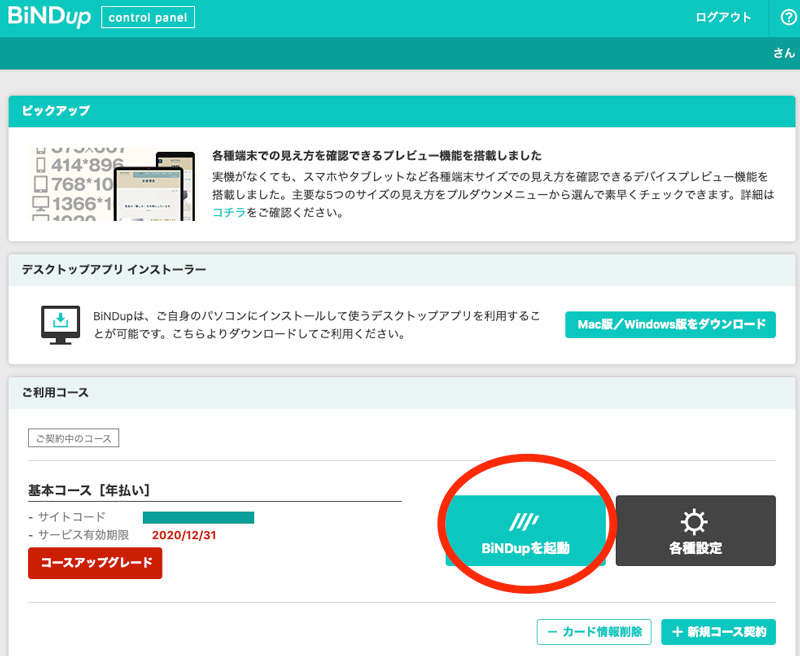
Task: Open the help question mark icon
Action: (x=788, y=17)
